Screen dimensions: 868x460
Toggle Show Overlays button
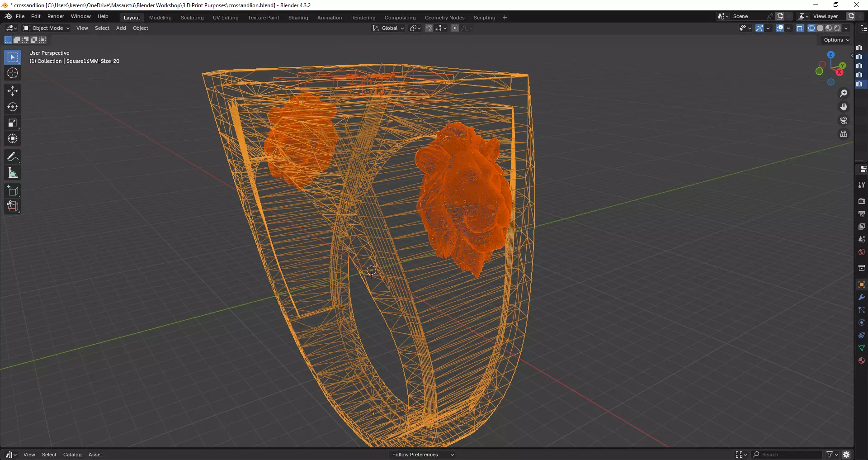(x=780, y=28)
